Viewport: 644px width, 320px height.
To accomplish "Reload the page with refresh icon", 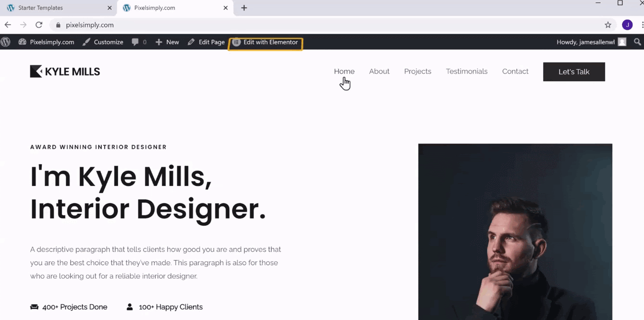I will pyautogui.click(x=39, y=25).
